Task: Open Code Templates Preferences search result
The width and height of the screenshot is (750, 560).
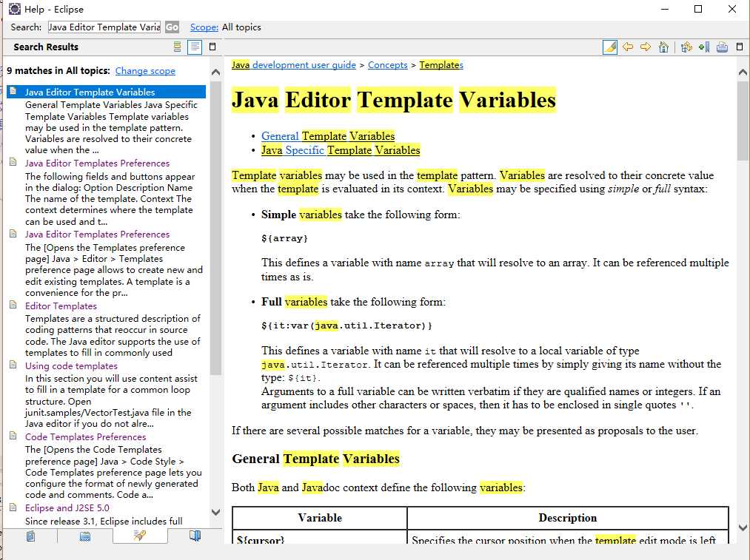Action: click(x=86, y=436)
